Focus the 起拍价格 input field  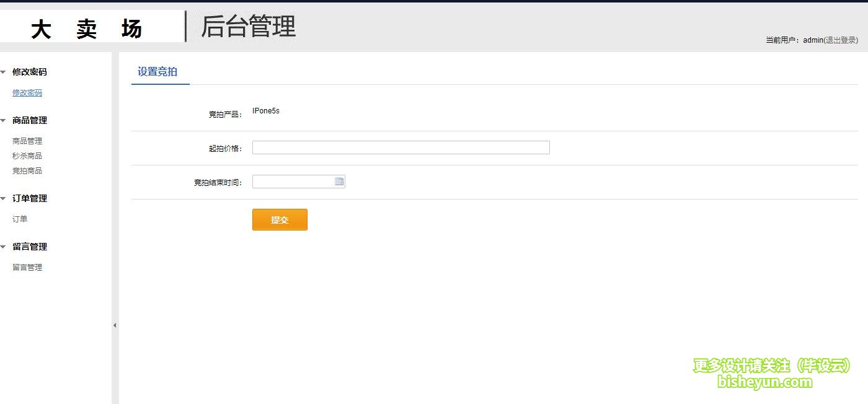point(401,147)
